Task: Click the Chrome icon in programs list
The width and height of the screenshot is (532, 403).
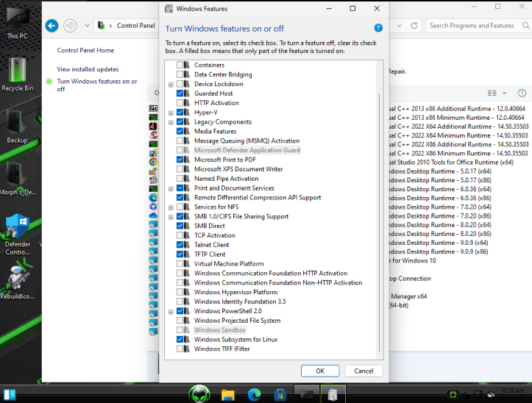Action: pos(153,162)
